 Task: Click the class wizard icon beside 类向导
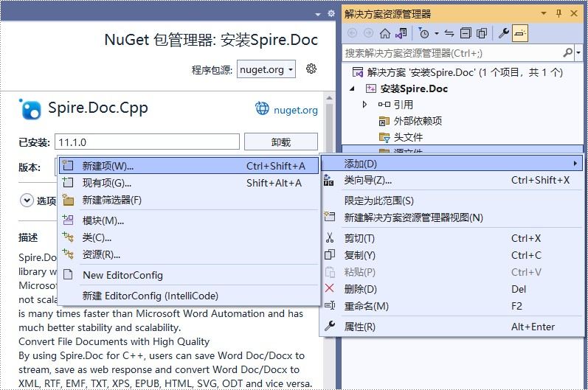[x=328, y=180]
